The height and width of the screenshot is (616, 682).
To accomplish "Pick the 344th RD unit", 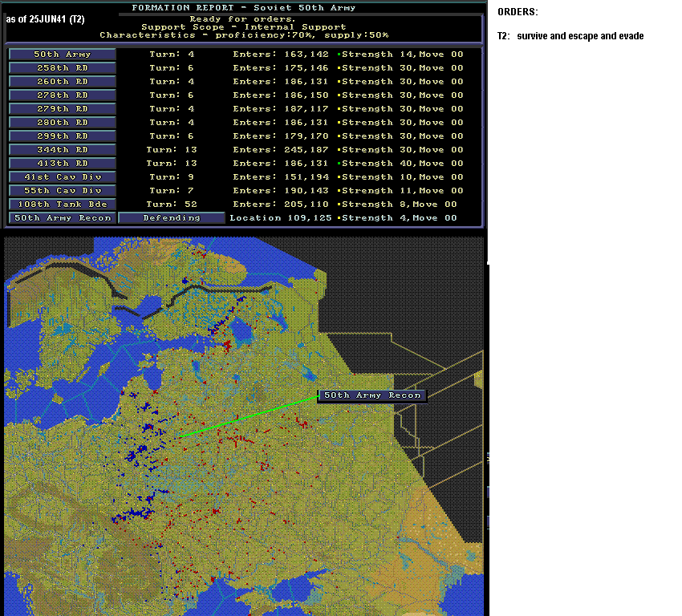I will point(63,149).
